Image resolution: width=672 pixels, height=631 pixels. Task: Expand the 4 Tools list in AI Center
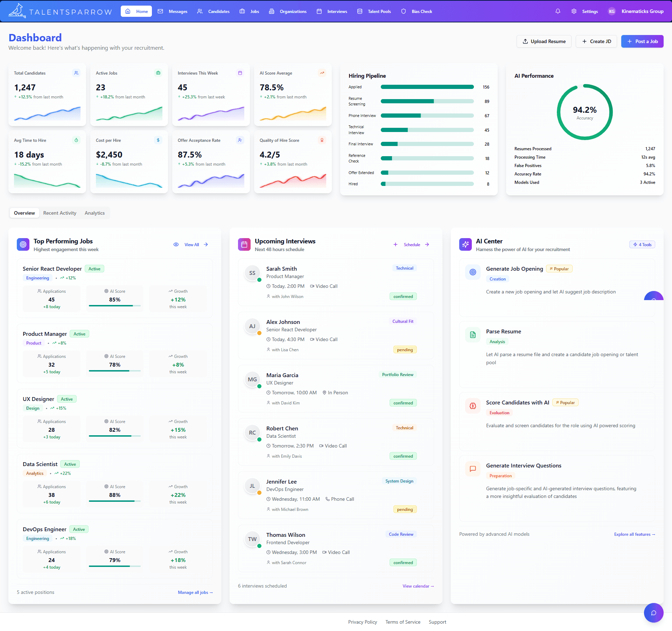point(642,244)
